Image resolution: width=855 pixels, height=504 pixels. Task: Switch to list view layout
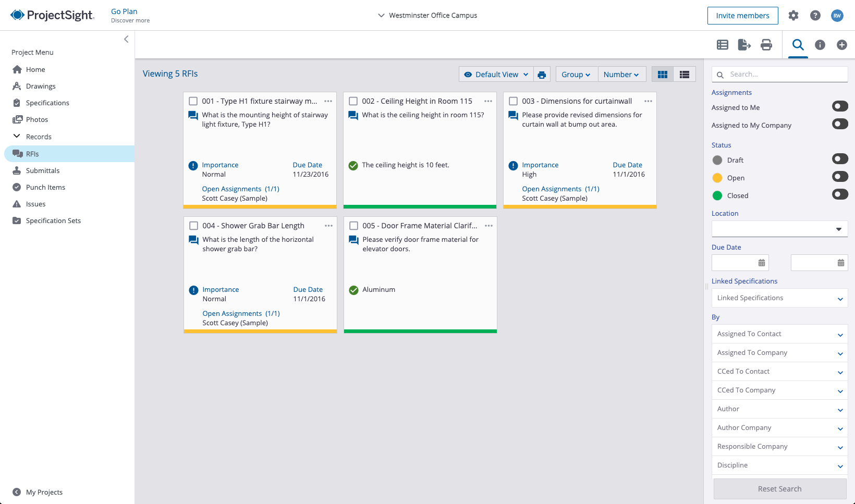point(684,74)
